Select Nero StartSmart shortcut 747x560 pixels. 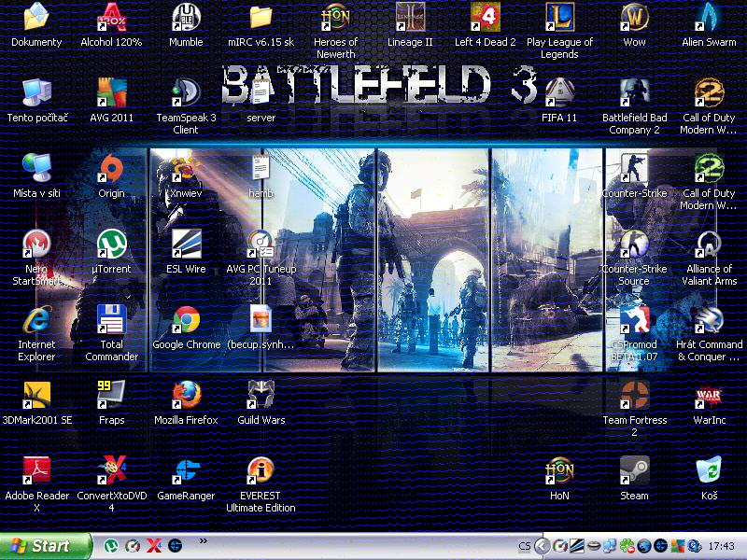[x=36, y=244]
